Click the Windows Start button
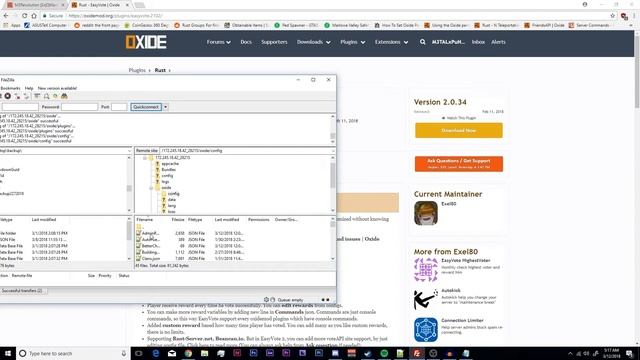Image resolution: width=640 pixels, height=360 pixels. pos(8,353)
